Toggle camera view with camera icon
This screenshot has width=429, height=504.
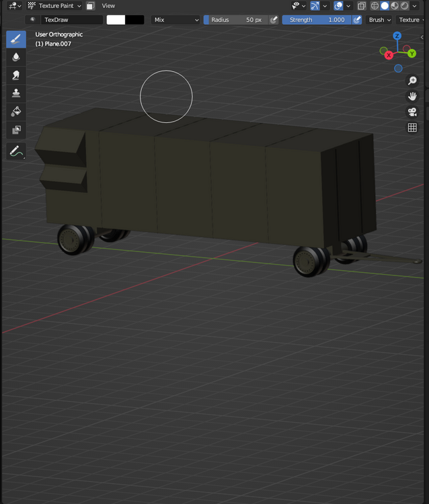click(412, 112)
